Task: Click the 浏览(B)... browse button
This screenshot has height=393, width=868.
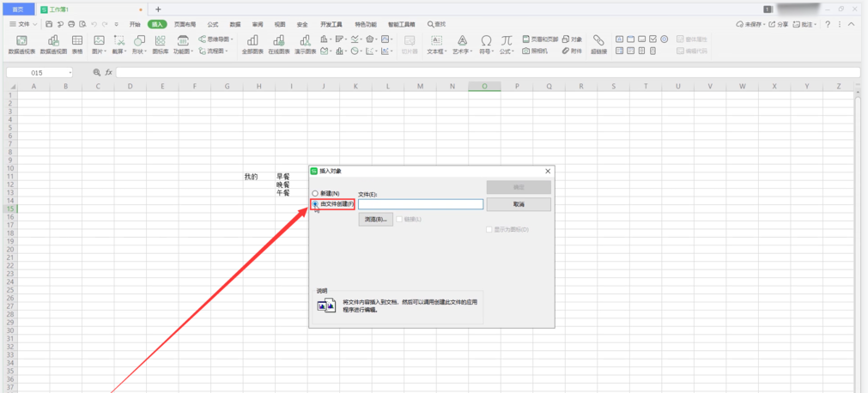Action: coord(376,219)
